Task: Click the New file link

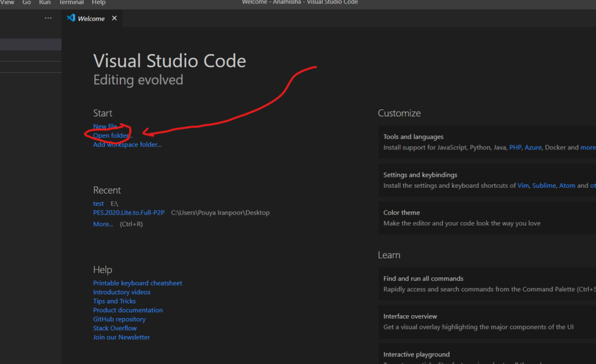Action: coord(105,126)
